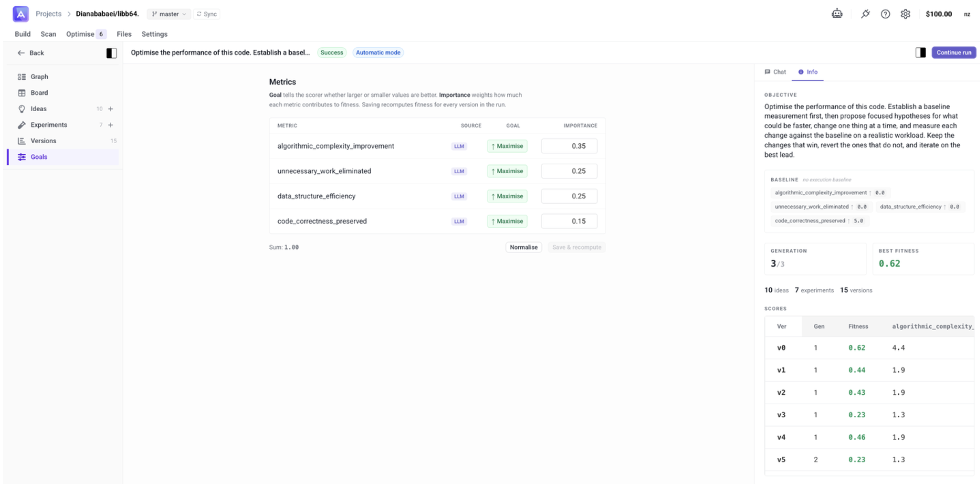980x484 pixels.
Task: Toggle goal for code_correctness_preserved
Action: pyautogui.click(x=507, y=221)
